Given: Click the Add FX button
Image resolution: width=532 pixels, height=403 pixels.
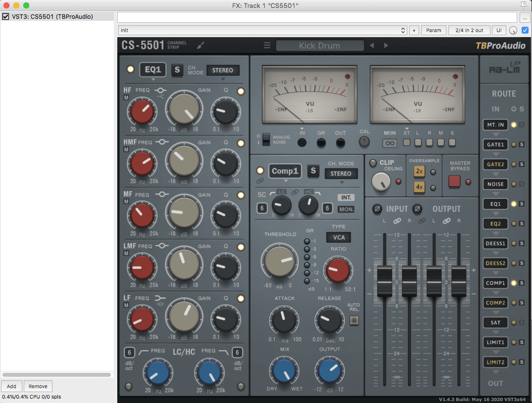Looking at the screenshot, I should 11,386.
